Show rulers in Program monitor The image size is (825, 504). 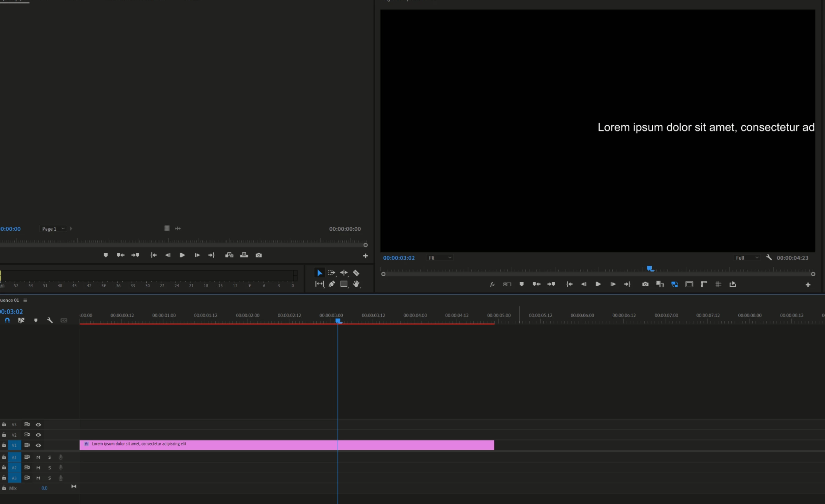click(x=704, y=284)
